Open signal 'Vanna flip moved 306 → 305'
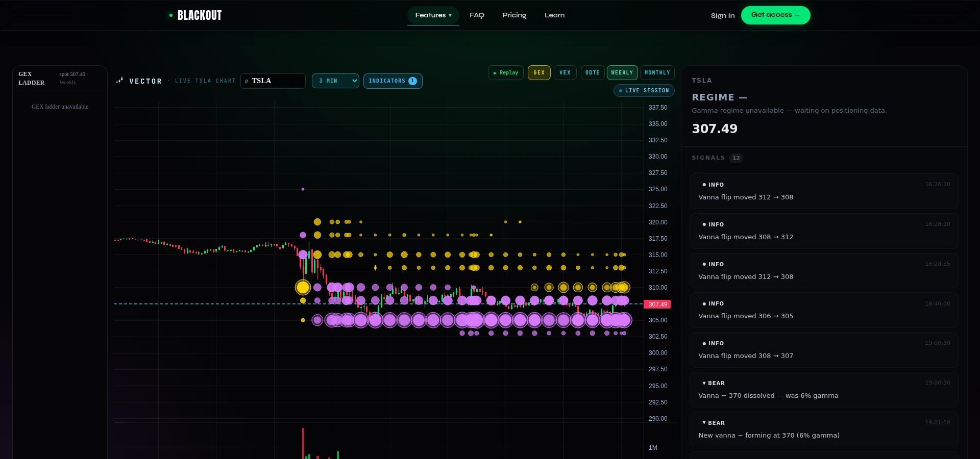Image resolution: width=980 pixels, height=459 pixels. [x=824, y=310]
